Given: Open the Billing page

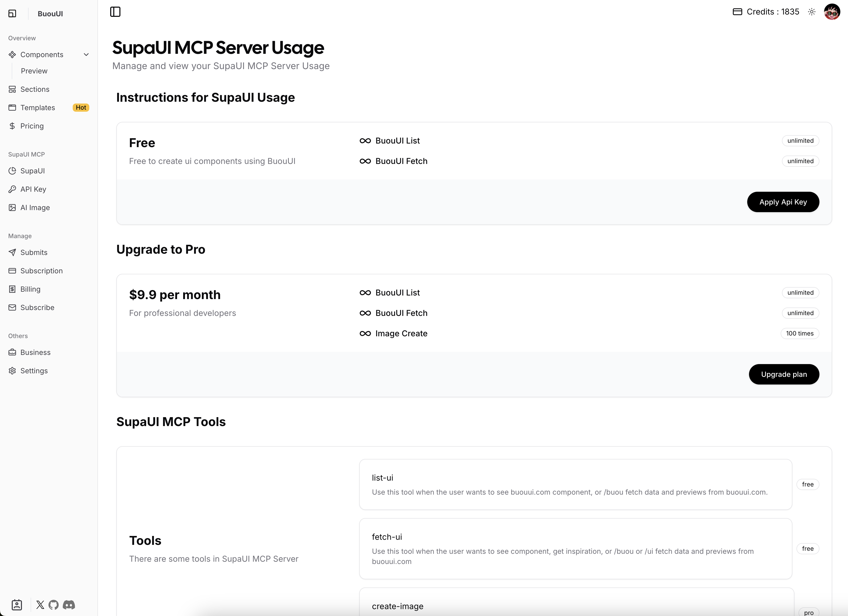Looking at the screenshot, I should click(30, 289).
